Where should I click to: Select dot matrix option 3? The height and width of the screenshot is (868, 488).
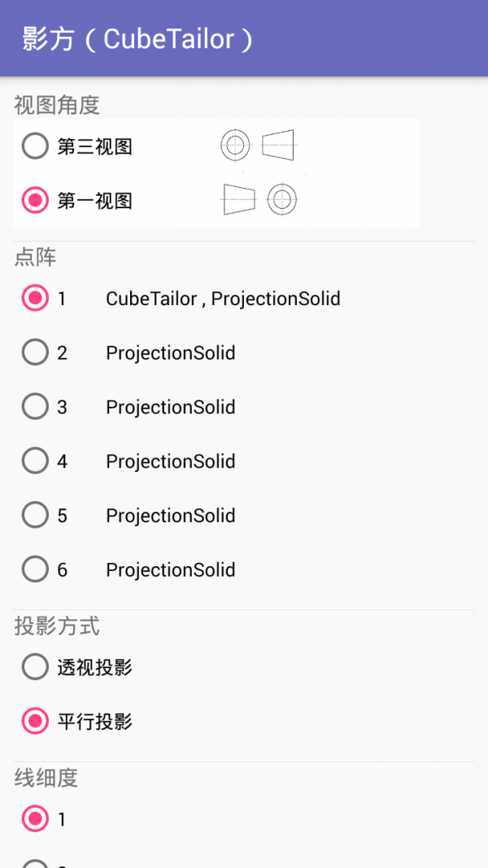[x=35, y=407]
